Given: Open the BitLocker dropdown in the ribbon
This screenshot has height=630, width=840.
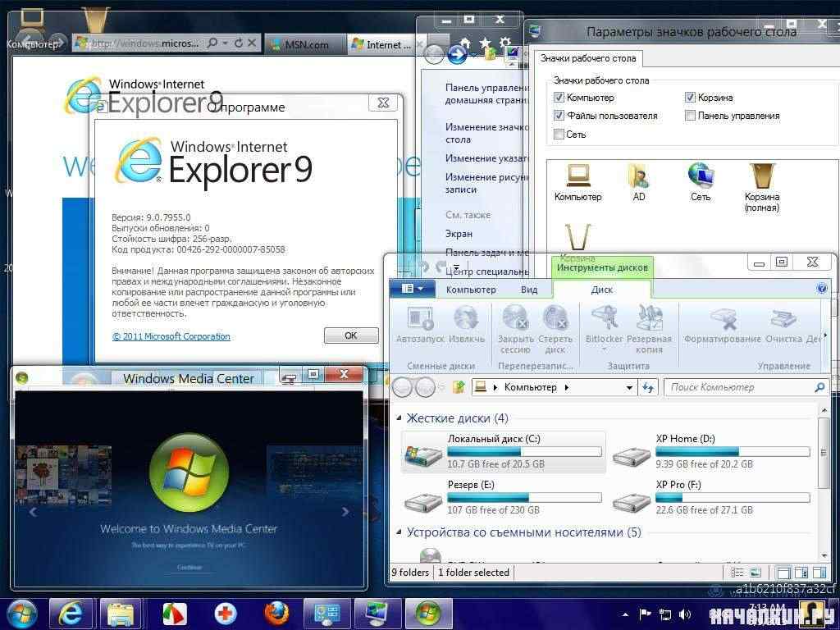Looking at the screenshot, I should (x=604, y=349).
